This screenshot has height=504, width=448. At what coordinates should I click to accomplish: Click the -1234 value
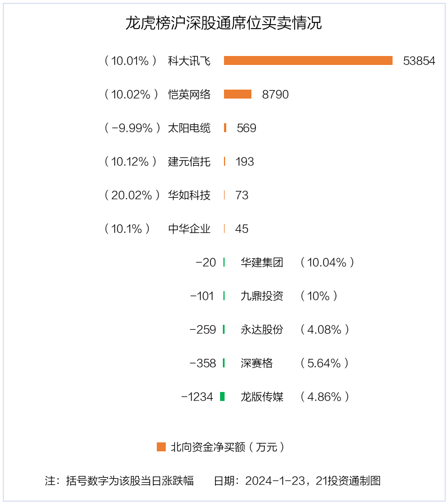197,397
